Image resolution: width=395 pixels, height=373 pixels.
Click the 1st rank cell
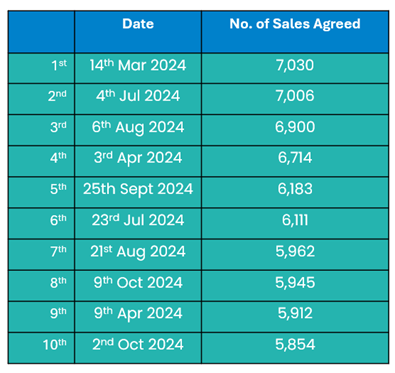pos(41,68)
